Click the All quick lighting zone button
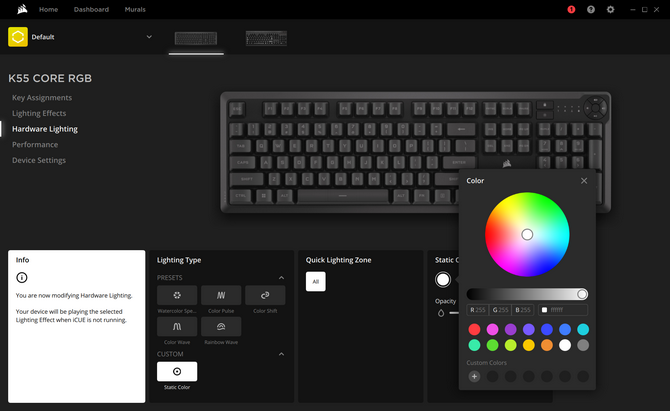Viewport: 670px width, 411px height. click(x=316, y=282)
